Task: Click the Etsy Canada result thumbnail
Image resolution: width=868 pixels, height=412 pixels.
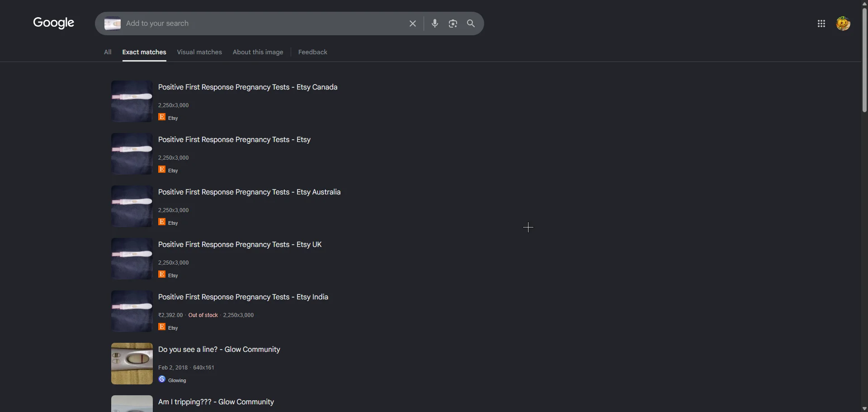Action: (x=132, y=101)
